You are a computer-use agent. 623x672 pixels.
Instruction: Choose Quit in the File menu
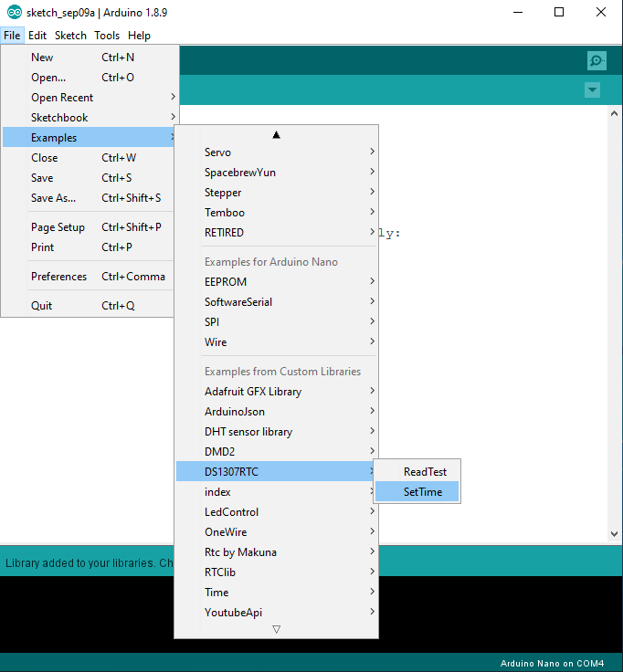click(x=89, y=306)
